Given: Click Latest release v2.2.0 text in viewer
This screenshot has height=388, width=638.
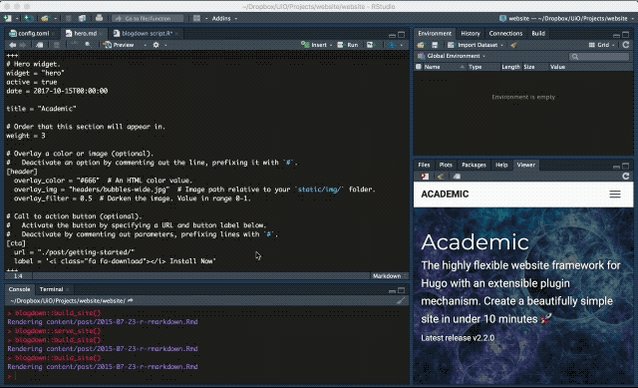Looking at the screenshot, I should pyautogui.click(x=458, y=338).
